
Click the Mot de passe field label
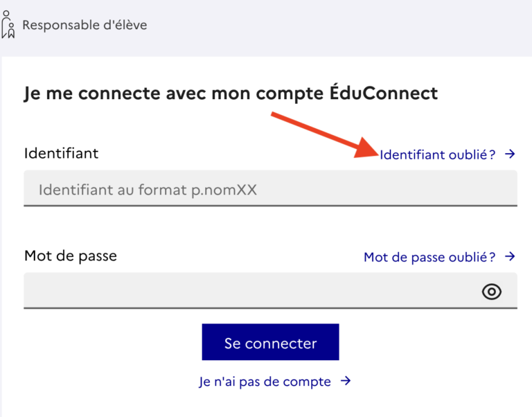point(70,256)
